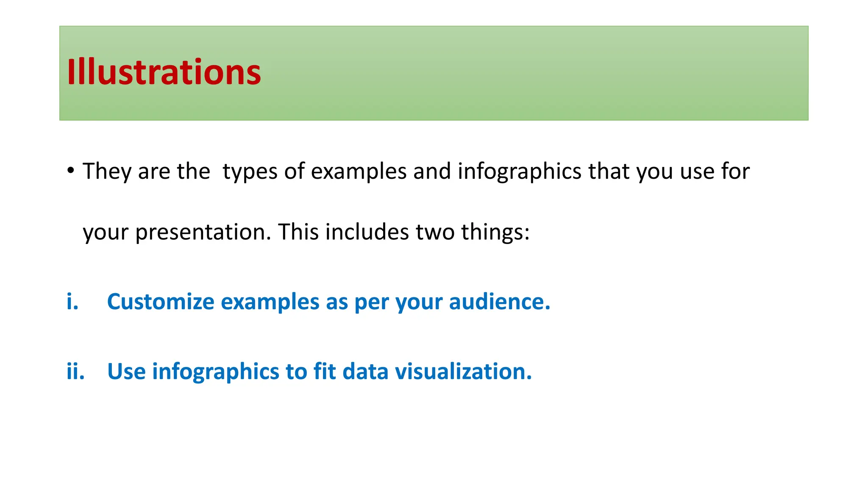
Task: Click the word 'presentation.' in second line
Action: pyautogui.click(x=203, y=233)
